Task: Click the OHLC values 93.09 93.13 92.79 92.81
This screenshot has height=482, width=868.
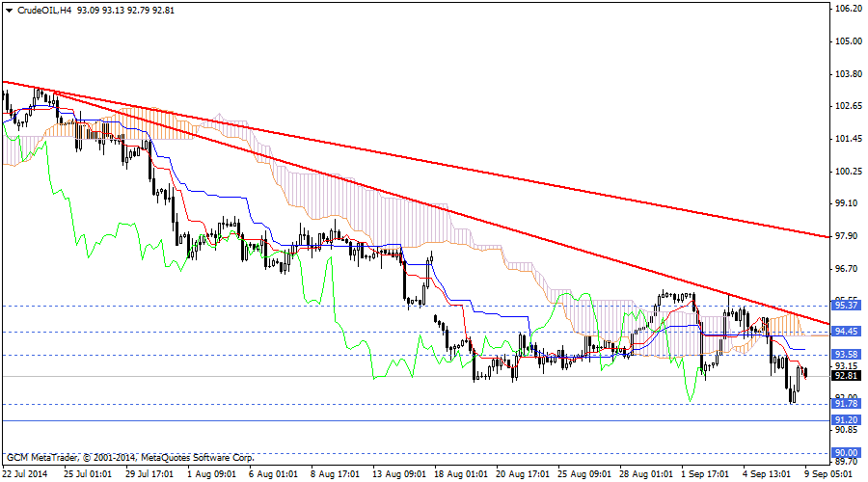Action: coord(121,12)
